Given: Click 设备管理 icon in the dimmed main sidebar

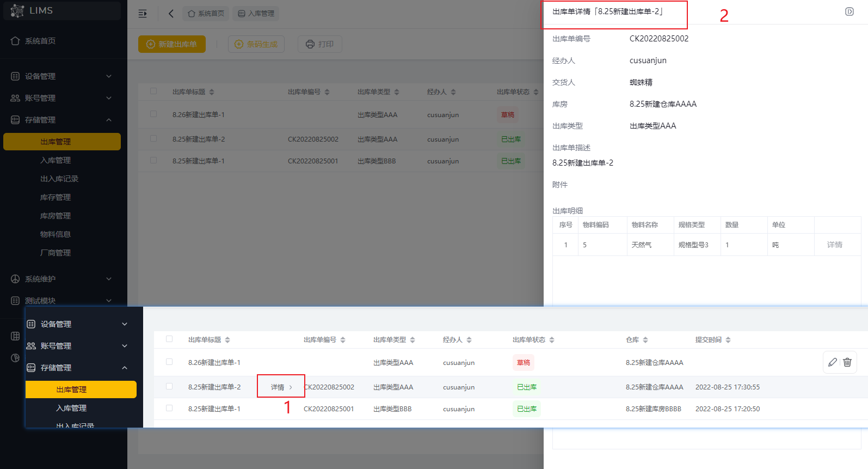Looking at the screenshot, I should (15, 76).
